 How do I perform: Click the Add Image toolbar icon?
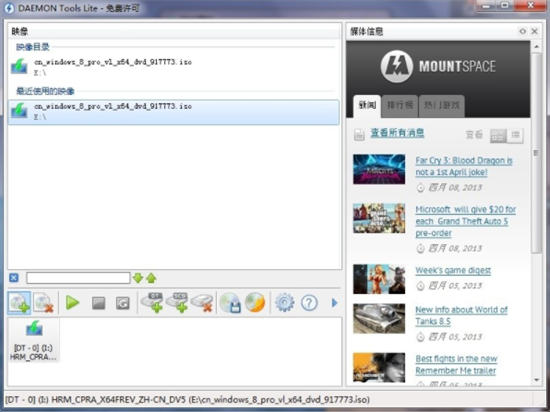tap(19, 303)
